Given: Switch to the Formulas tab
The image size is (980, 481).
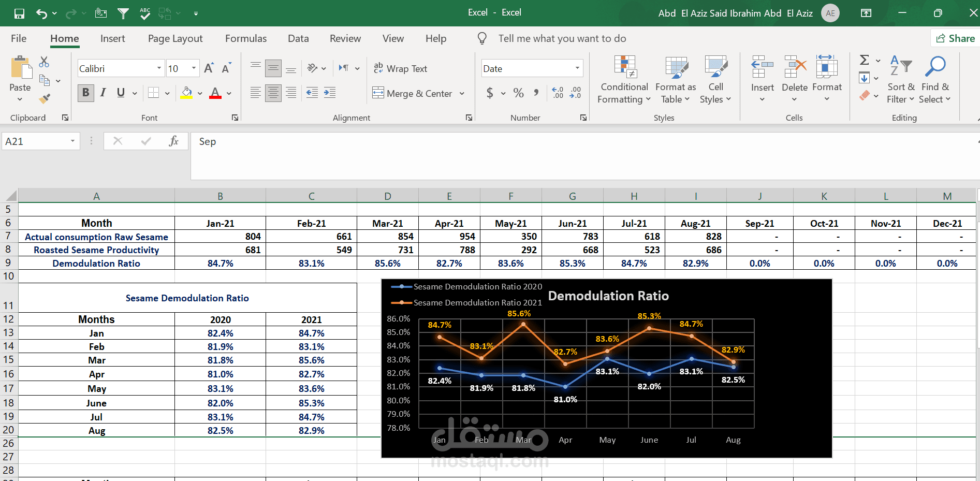Looking at the screenshot, I should [x=246, y=38].
